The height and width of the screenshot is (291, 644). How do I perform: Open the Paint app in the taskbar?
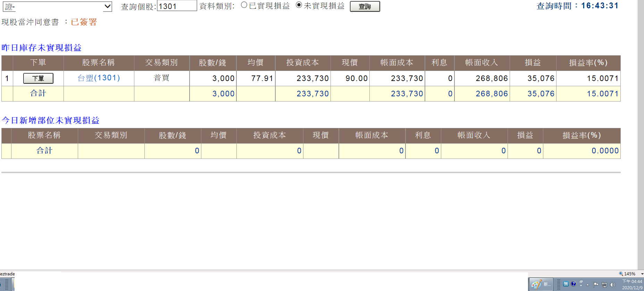(541, 284)
